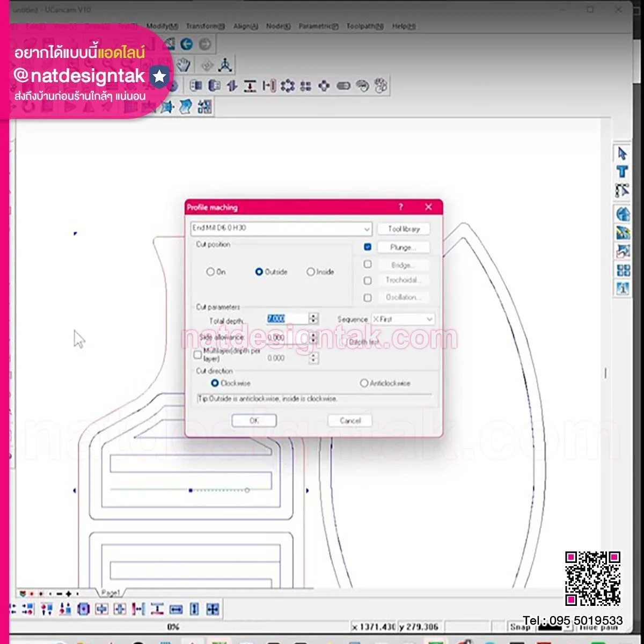The image size is (644, 644).
Task: Click the Total depth input field
Action: click(x=287, y=319)
